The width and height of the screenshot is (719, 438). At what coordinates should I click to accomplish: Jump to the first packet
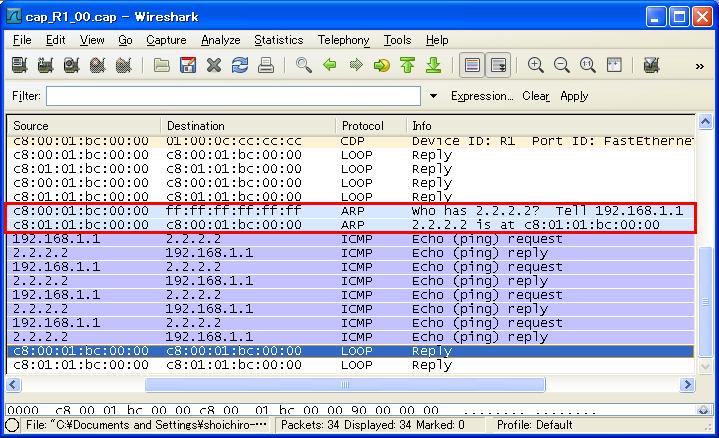pyautogui.click(x=407, y=65)
